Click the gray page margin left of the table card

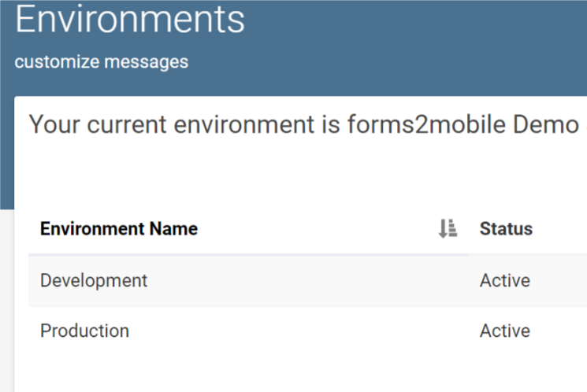tap(7, 299)
